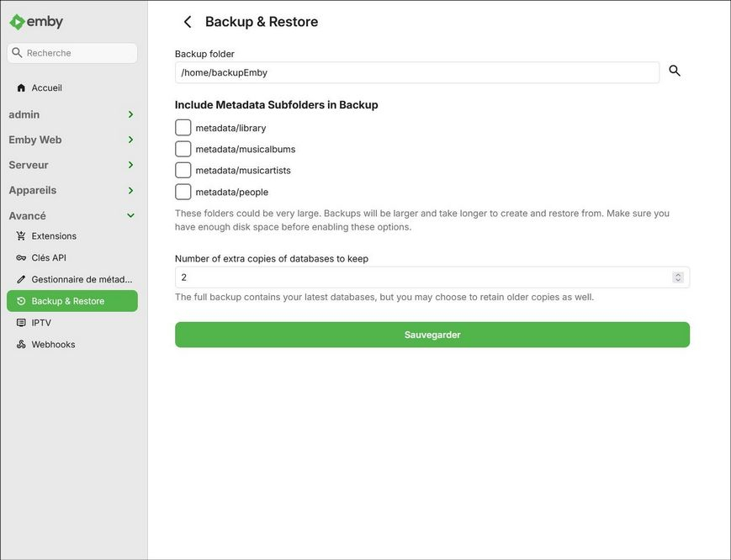Enable the metadata/library checkbox
Viewport: 731px width, 560px height.
(x=183, y=128)
